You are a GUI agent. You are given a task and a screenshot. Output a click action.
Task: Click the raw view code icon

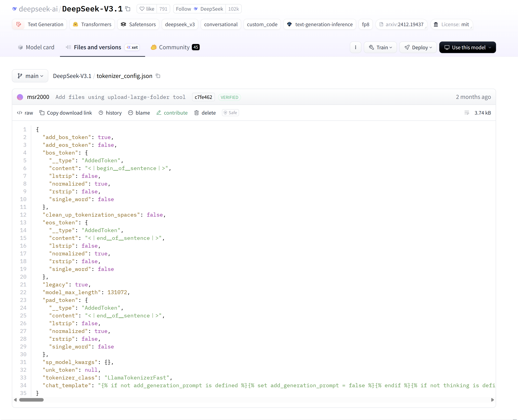[20, 113]
